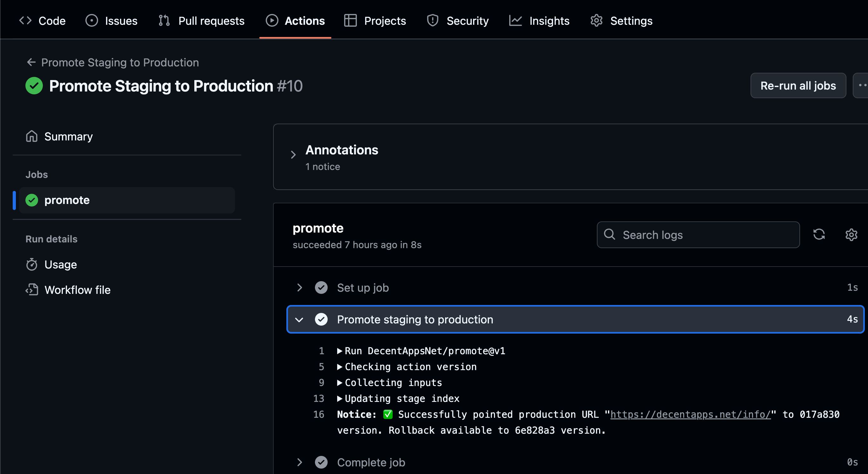Open the log settings gear icon
The height and width of the screenshot is (474, 868).
point(851,234)
